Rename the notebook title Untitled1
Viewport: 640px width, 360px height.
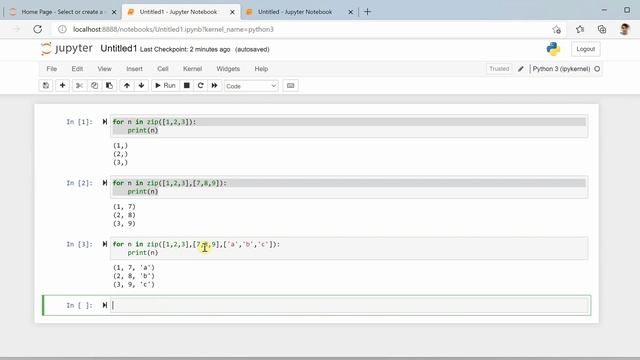point(118,49)
